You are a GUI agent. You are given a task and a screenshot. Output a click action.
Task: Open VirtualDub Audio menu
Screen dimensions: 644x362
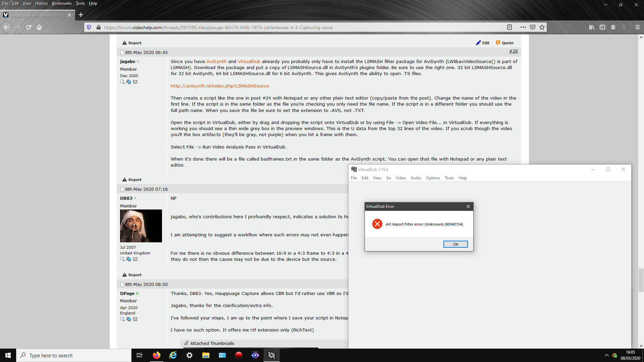click(x=416, y=178)
